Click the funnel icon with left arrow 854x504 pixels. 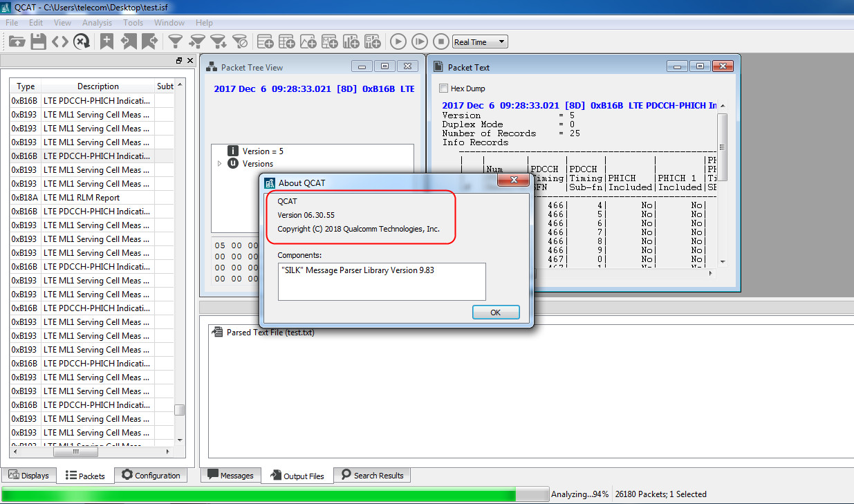click(x=197, y=41)
